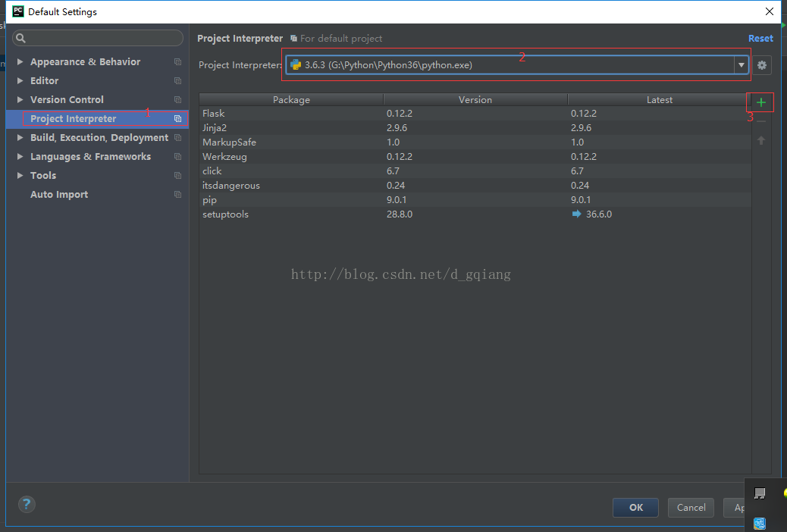Expand the Editor section

[x=20, y=81]
